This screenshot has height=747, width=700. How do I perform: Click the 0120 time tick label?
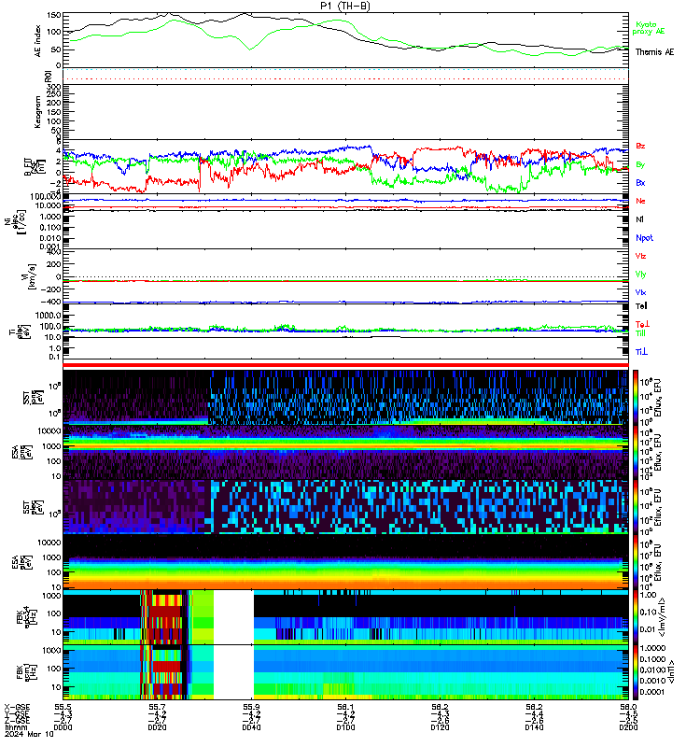[x=440, y=727]
